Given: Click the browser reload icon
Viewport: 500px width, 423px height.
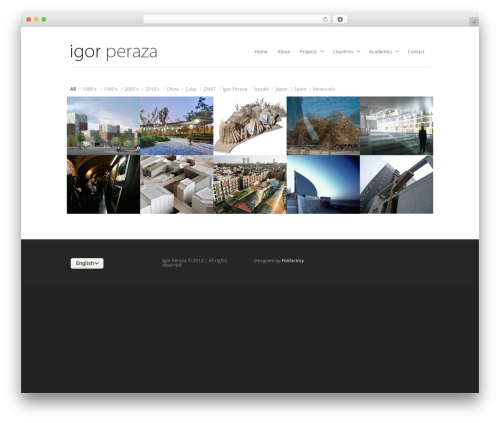Looking at the screenshot, I should (x=325, y=19).
